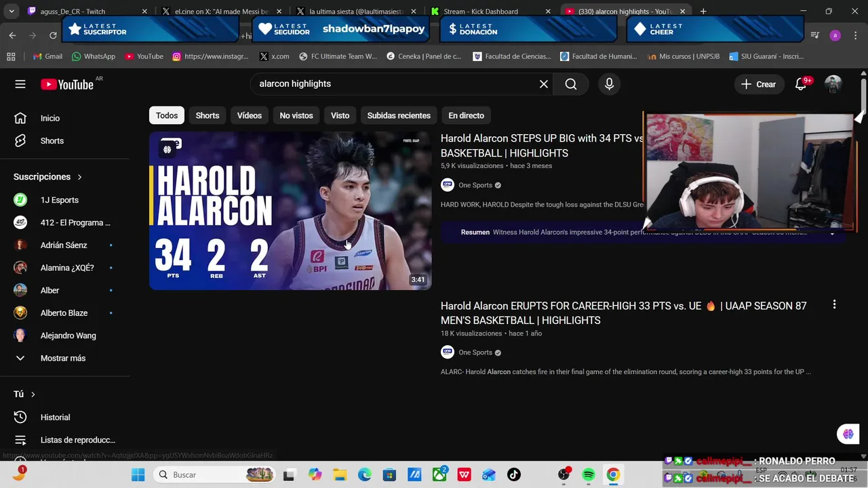Open Mis cursos UNPSJB bookmark

click(x=684, y=56)
